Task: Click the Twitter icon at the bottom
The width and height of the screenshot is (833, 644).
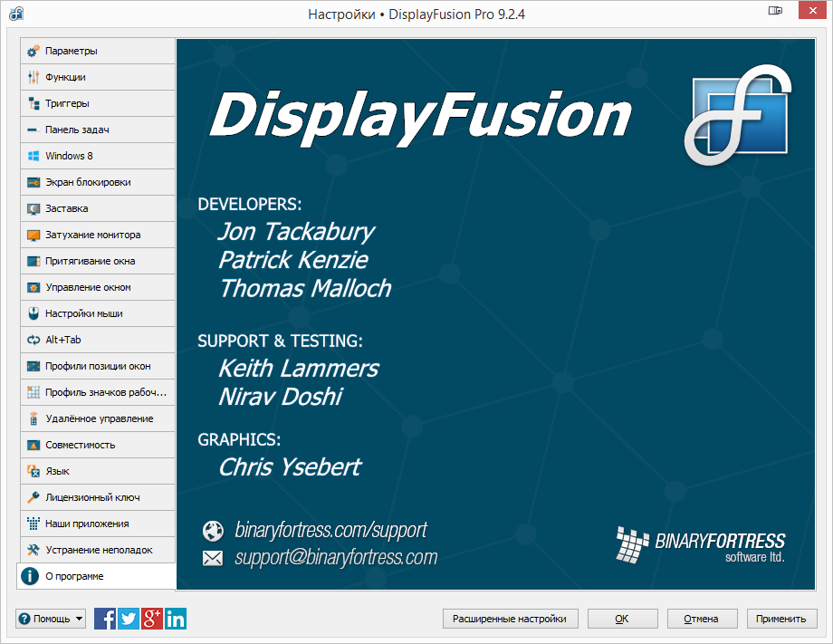Action: (128, 619)
